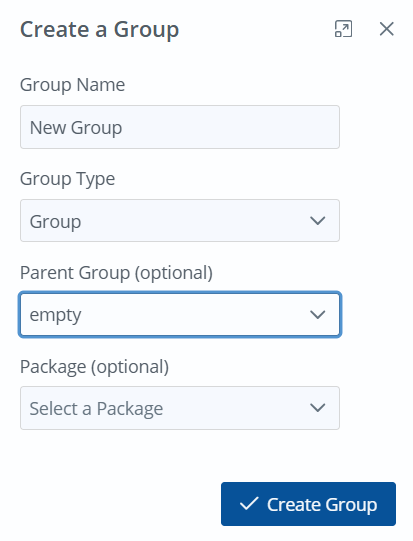Select the "empty" value in Parent Group
413x541 pixels.
tap(56, 315)
